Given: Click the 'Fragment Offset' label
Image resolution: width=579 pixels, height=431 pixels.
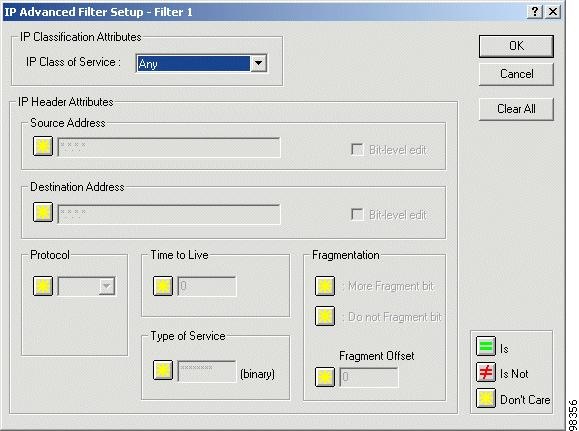Looking at the screenshot, I should pyautogui.click(x=377, y=356).
